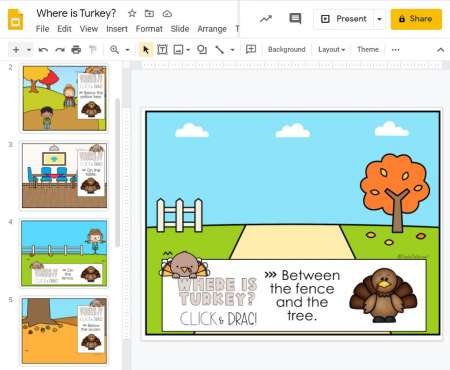Open the Layout dropdown
This screenshot has height=370, width=450.
(x=331, y=50)
